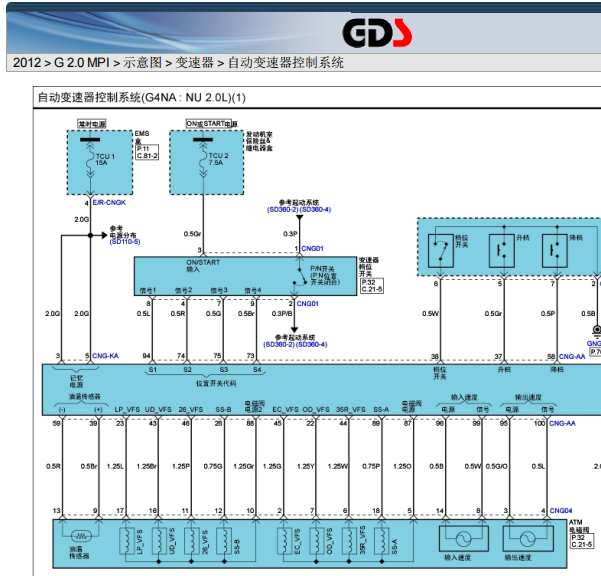Open the CNG-AA connector link beside pin 58
This screenshot has width=601, height=576.
572,357
